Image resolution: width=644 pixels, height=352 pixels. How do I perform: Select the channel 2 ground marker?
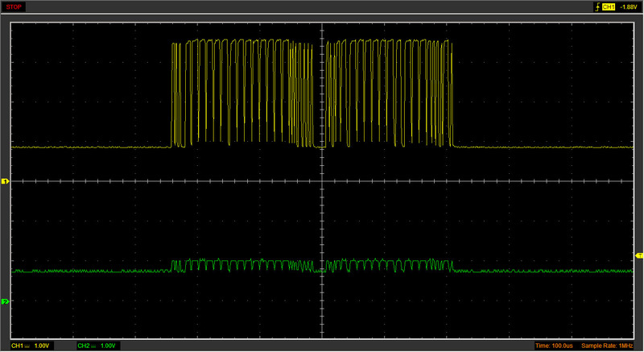click(x=5, y=301)
